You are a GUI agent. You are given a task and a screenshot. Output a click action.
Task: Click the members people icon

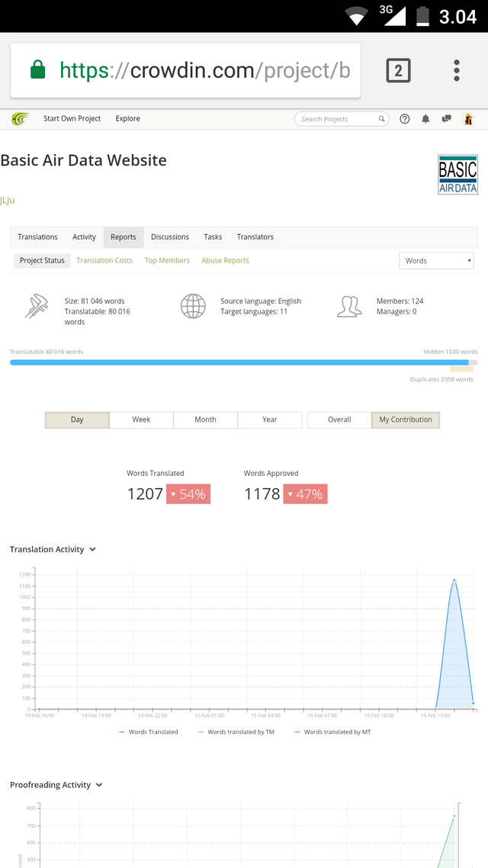(x=349, y=306)
